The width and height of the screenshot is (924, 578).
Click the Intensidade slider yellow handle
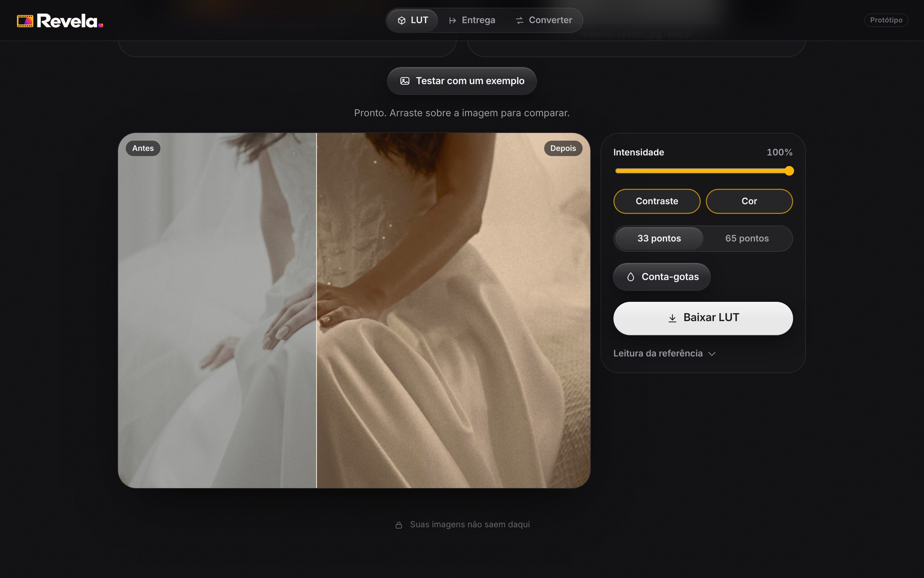[x=789, y=171]
